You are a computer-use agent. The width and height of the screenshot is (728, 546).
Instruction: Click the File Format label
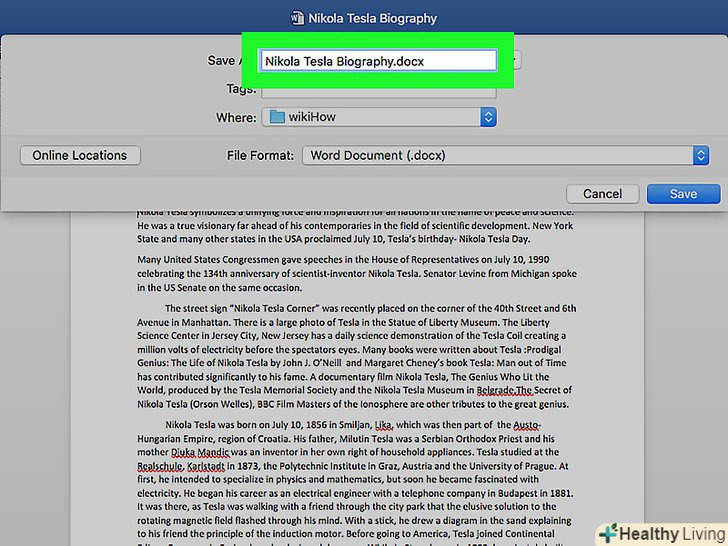(260, 156)
